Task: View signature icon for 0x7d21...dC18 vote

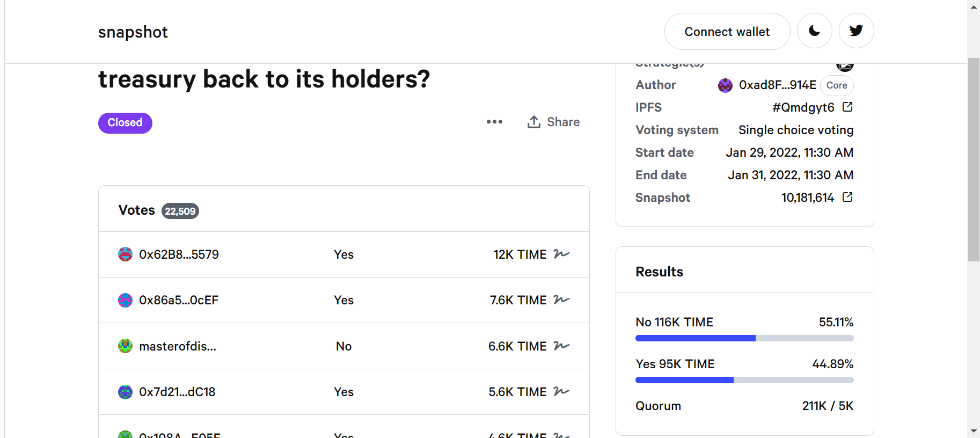Action: tap(561, 391)
